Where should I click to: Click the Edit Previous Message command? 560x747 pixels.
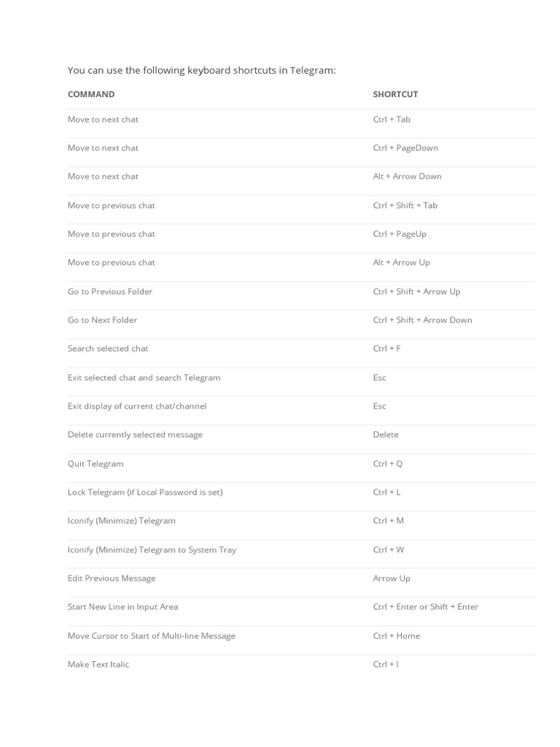click(112, 578)
